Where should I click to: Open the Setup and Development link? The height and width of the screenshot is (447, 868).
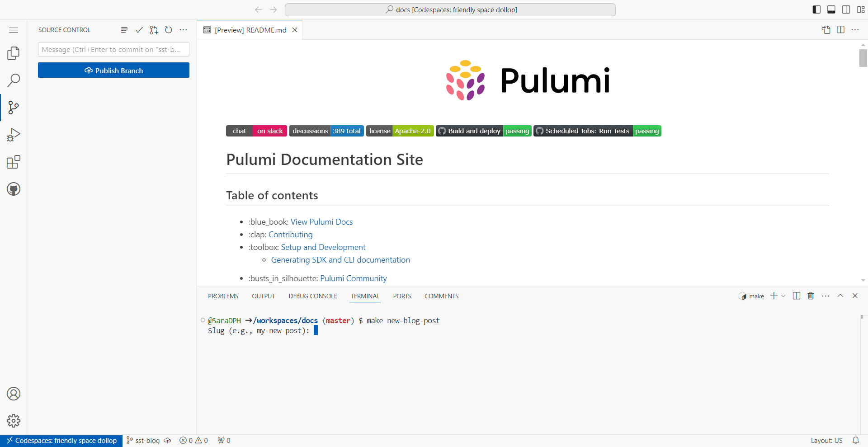323,247
